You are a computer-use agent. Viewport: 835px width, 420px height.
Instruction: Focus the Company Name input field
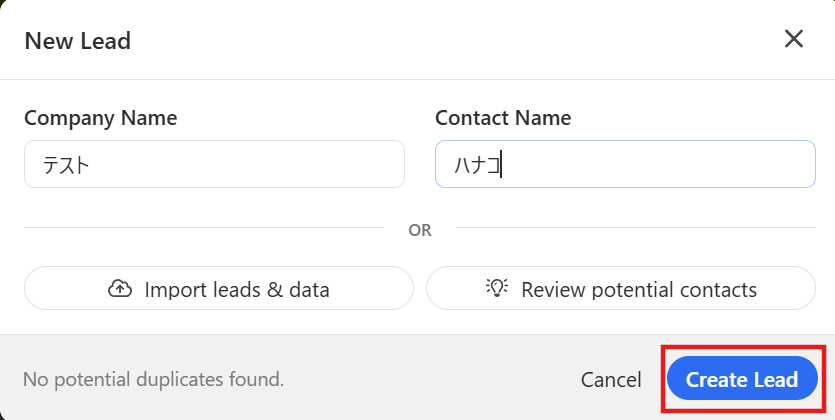tap(214, 164)
